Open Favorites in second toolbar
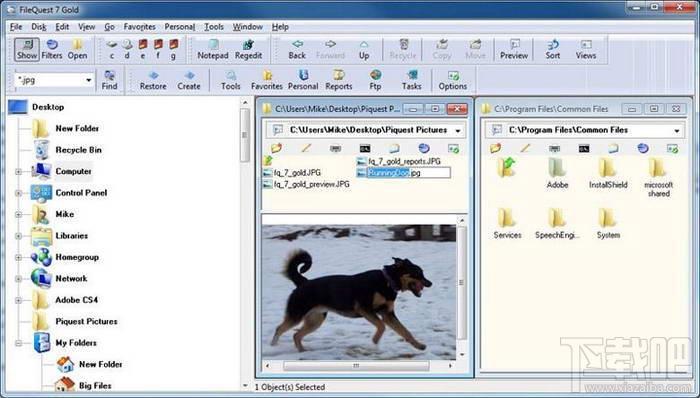 tap(267, 80)
